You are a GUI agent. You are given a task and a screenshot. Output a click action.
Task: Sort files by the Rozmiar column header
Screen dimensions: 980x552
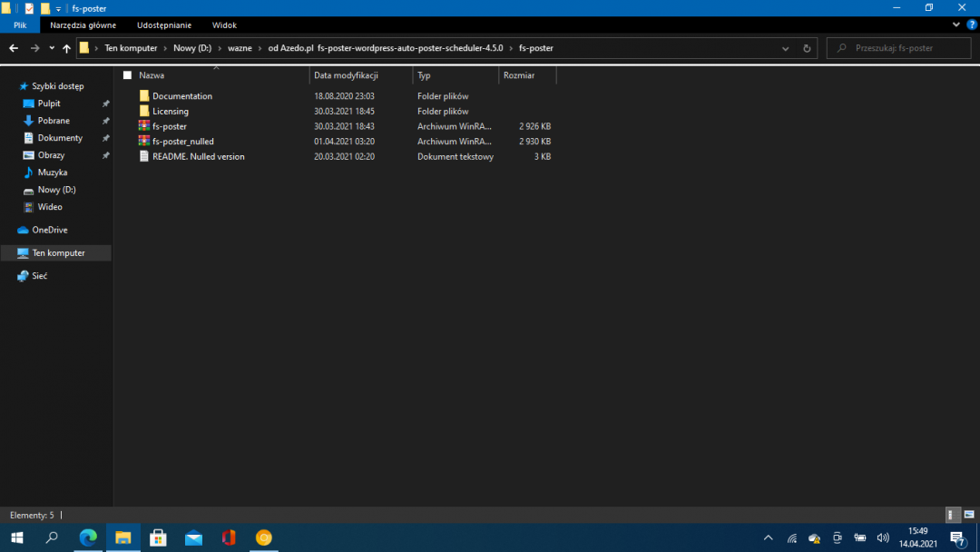[519, 75]
